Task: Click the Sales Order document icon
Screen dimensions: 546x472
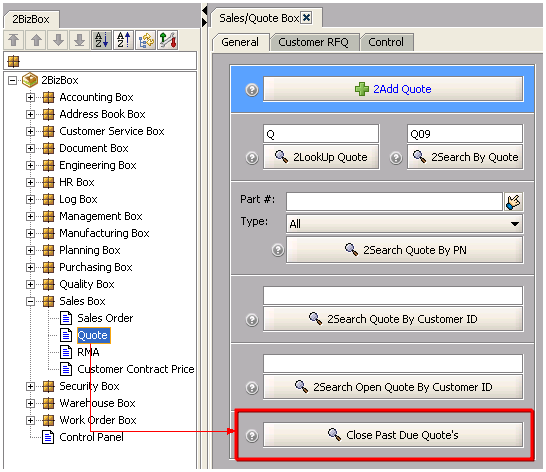Action: 66,318
